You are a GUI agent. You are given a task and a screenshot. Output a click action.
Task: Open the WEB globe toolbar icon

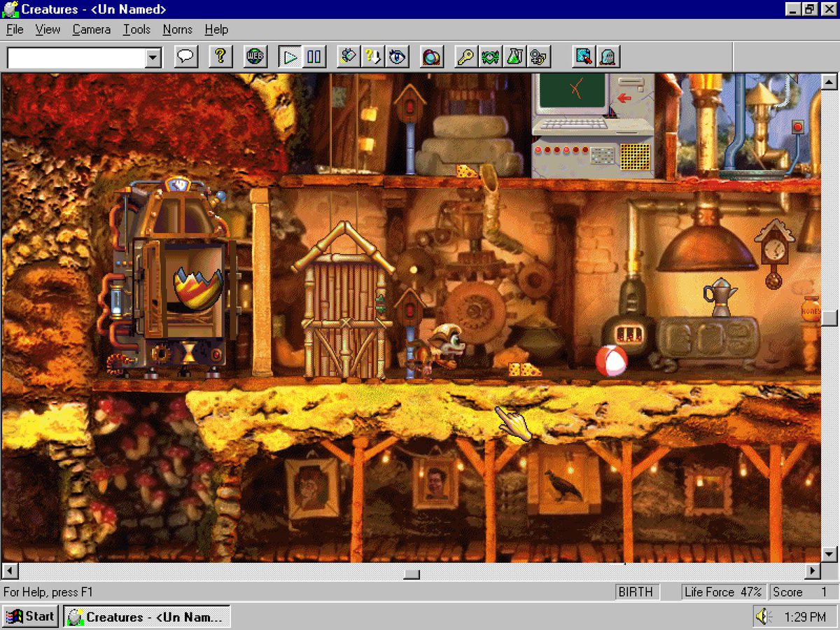pyautogui.click(x=255, y=57)
